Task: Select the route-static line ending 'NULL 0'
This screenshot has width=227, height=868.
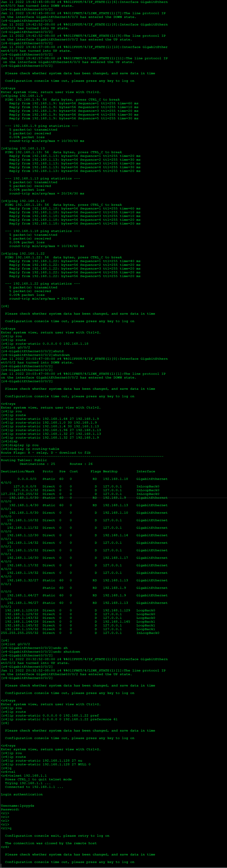Action: (46, 764)
